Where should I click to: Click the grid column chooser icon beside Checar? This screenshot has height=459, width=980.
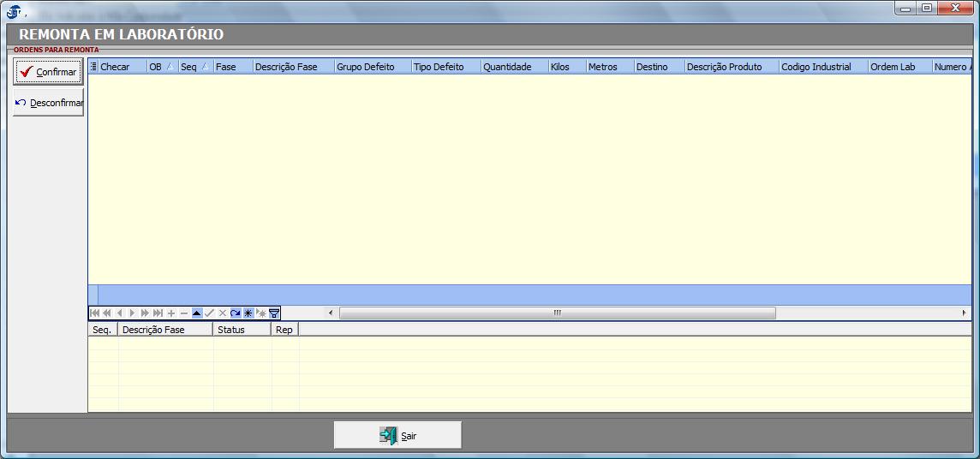(93, 67)
